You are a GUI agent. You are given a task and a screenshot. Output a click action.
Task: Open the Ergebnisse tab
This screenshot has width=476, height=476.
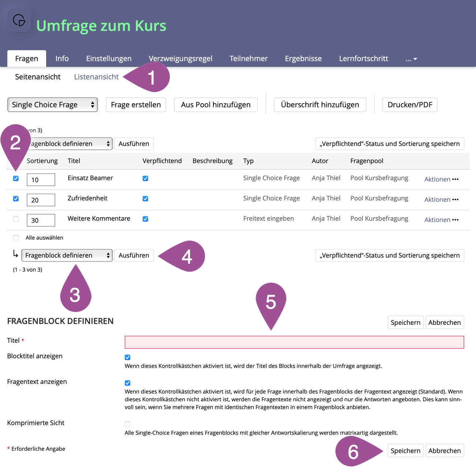click(x=303, y=59)
